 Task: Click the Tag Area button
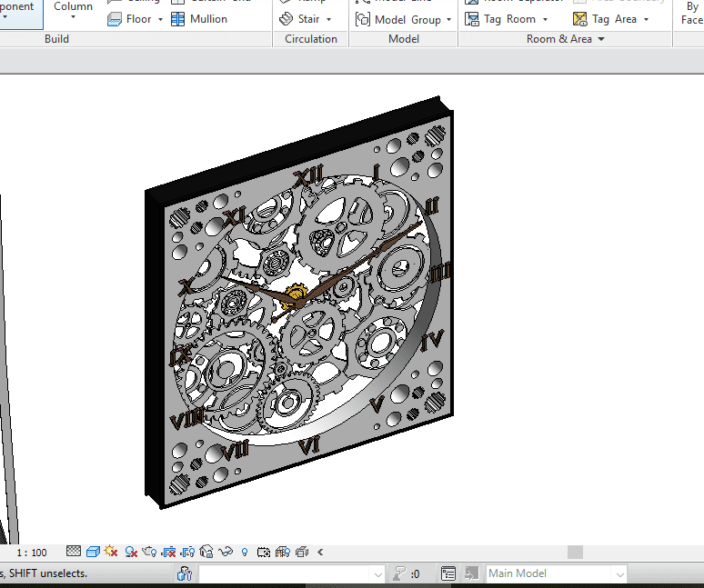tap(605, 19)
